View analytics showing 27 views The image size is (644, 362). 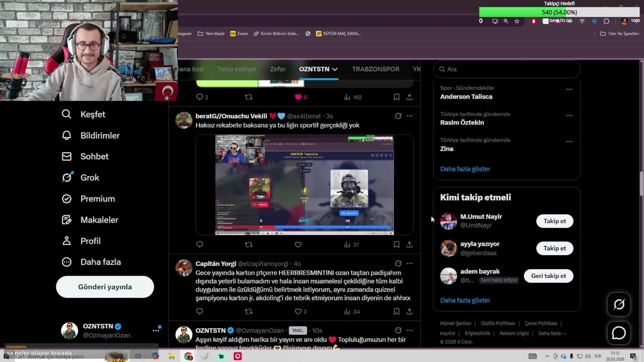point(352,244)
